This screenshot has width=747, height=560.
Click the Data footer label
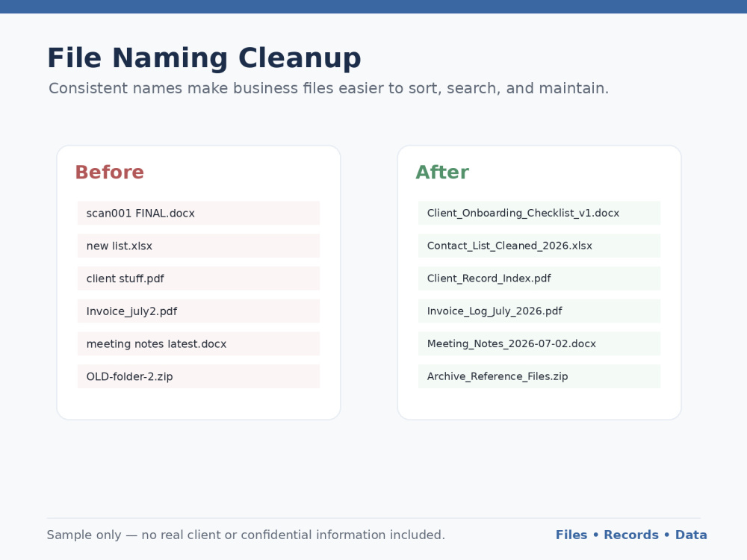pyautogui.click(x=691, y=535)
